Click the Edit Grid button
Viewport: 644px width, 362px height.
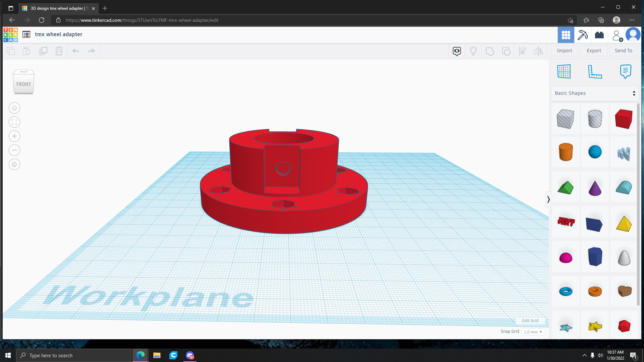(530, 320)
